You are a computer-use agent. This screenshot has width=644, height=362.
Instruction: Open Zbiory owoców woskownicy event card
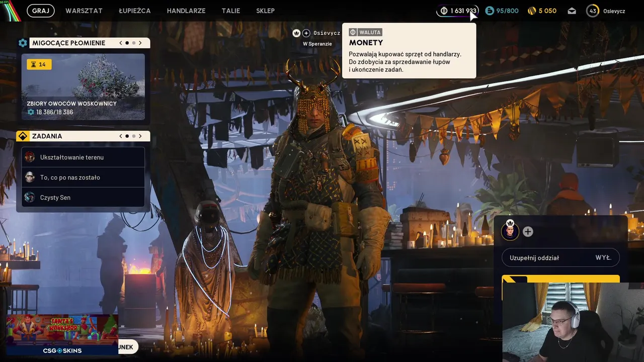tap(83, 87)
